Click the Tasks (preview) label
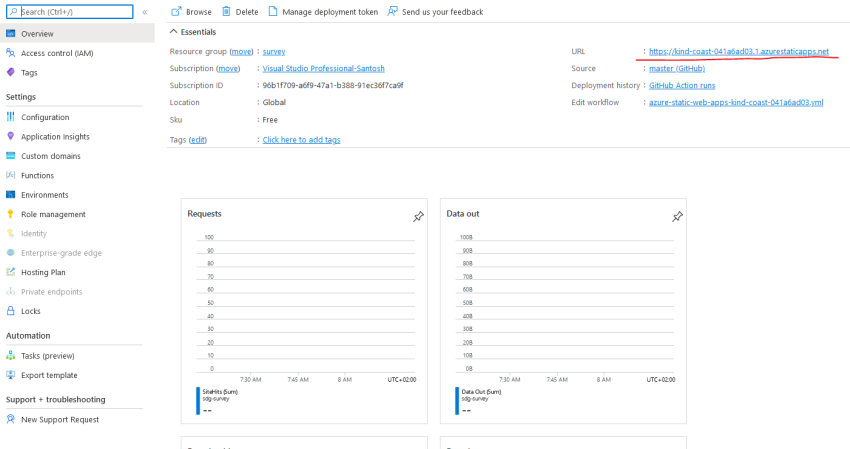The height and width of the screenshot is (449, 850). (48, 356)
